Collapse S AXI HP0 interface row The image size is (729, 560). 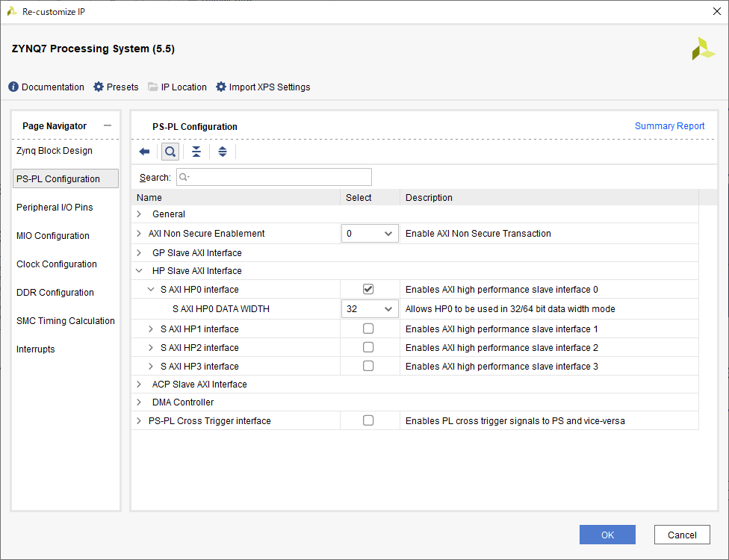tap(151, 289)
